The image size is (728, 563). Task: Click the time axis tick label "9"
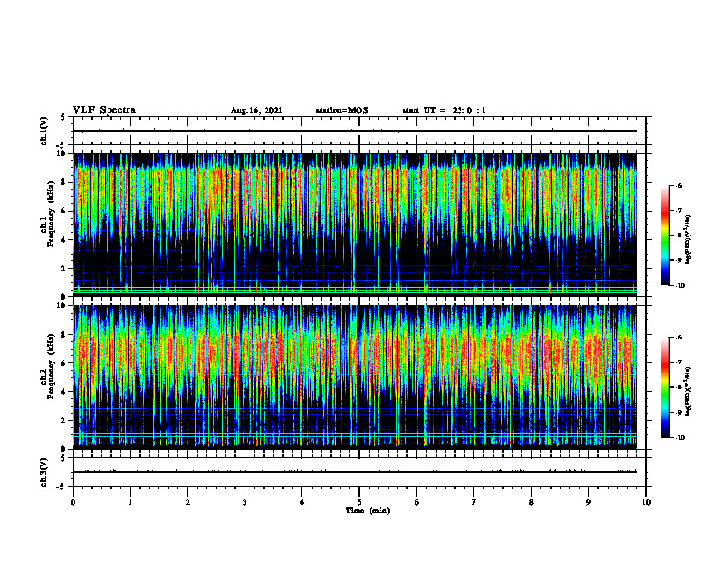point(588,502)
